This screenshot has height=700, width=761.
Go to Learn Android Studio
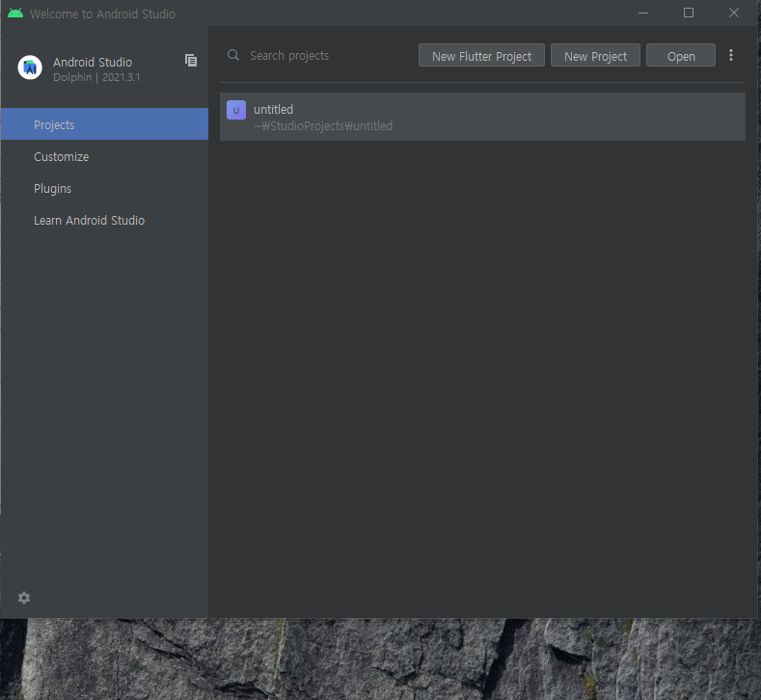[104, 220]
